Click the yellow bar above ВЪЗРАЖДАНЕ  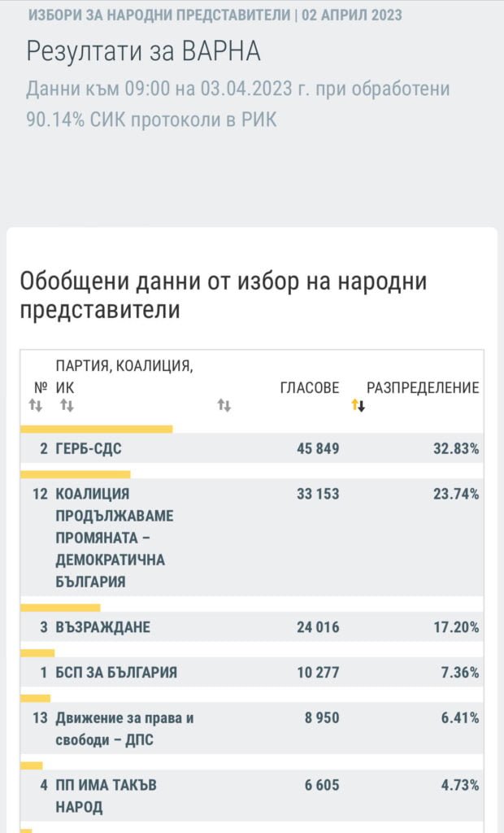[x=60, y=607]
